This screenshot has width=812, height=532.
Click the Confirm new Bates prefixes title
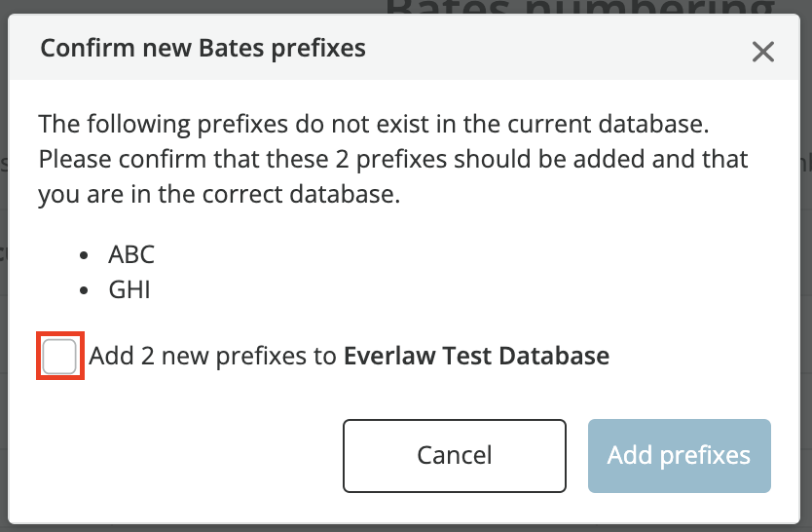tap(203, 48)
